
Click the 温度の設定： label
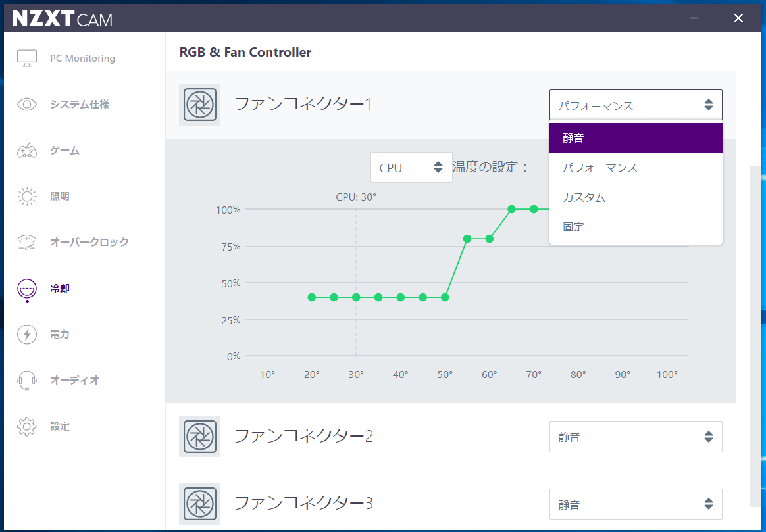point(491,167)
